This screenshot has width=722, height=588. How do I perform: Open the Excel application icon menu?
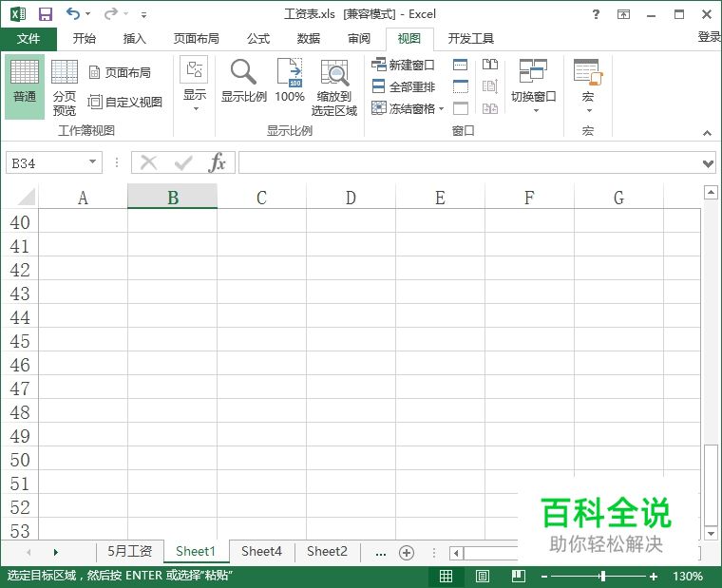[x=18, y=14]
